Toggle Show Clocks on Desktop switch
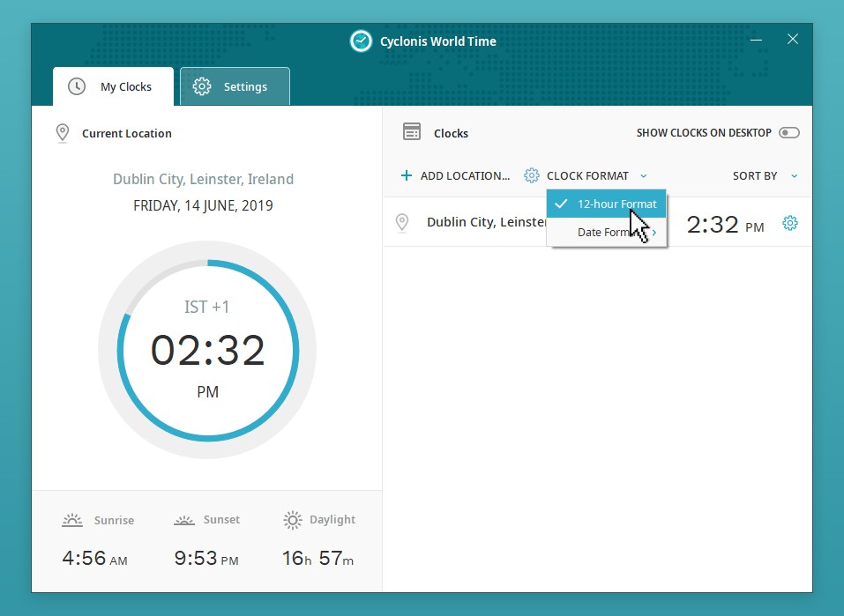This screenshot has width=844, height=616. pyautogui.click(x=788, y=133)
